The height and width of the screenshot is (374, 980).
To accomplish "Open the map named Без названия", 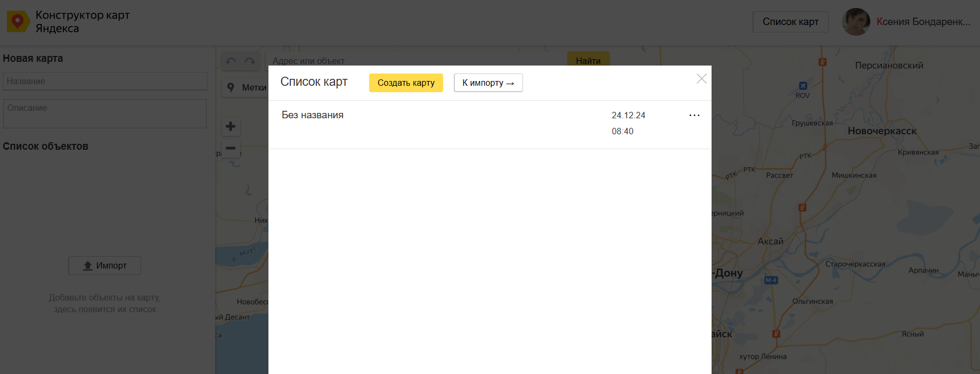I will 313,115.
